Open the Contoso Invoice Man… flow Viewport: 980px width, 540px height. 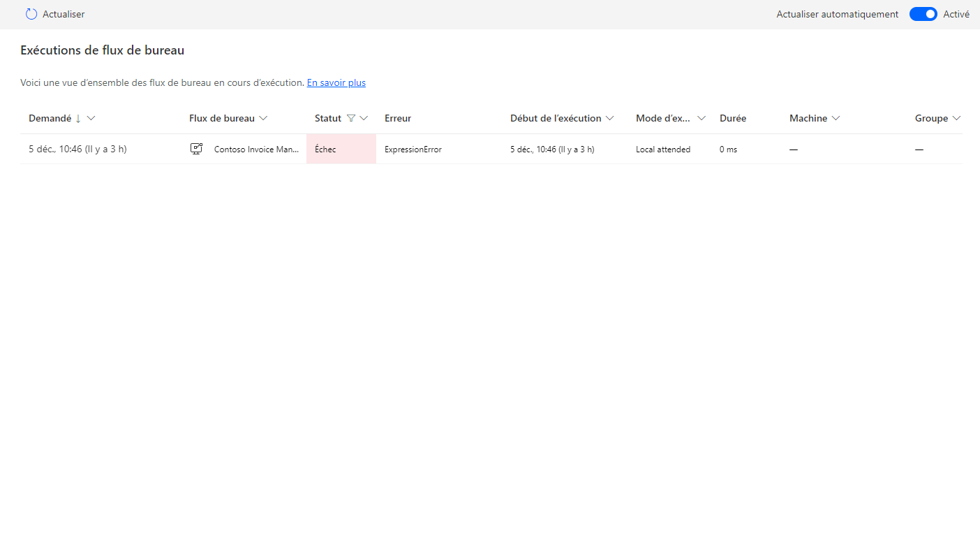257,149
